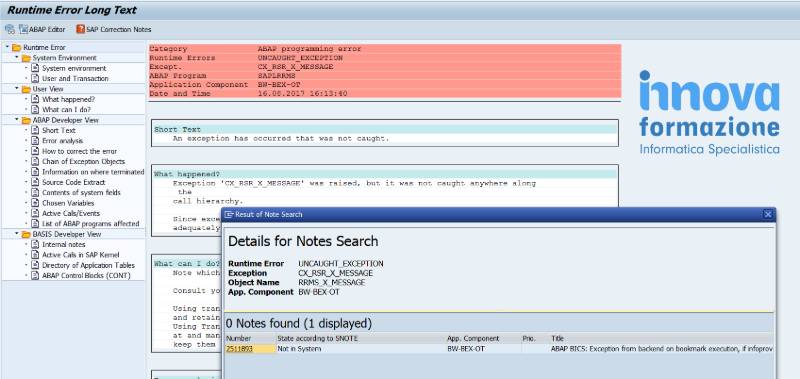Open the Internal notes entry
Image resolution: width=800 pixels, height=379 pixels.
63,244
